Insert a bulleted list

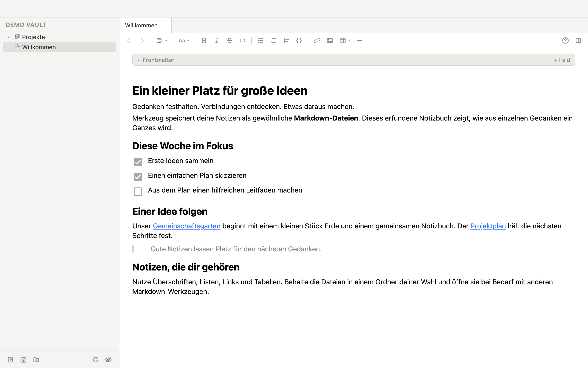click(260, 40)
